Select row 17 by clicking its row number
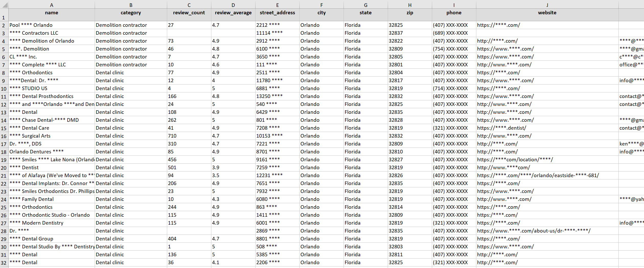The height and width of the screenshot is (268, 644). pyautogui.click(x=4, y=144)
